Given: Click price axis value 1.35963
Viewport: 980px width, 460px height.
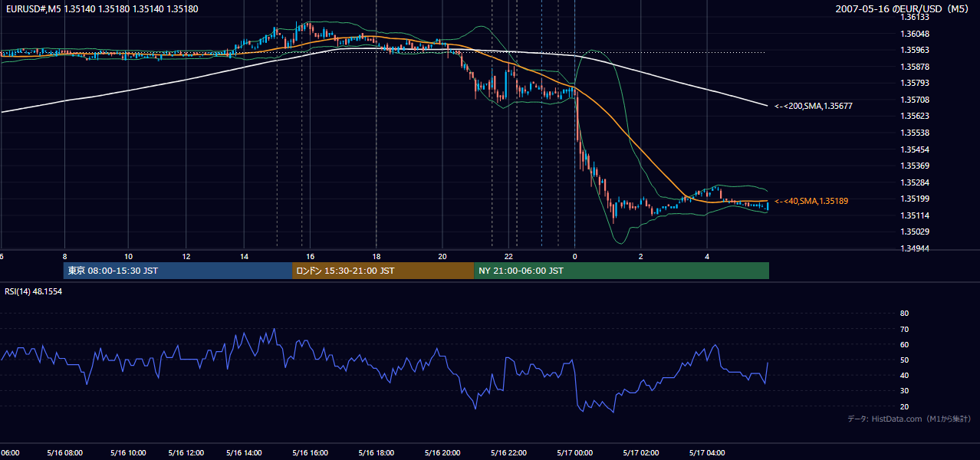Looking at the screenshot, I should click(915, 51).
